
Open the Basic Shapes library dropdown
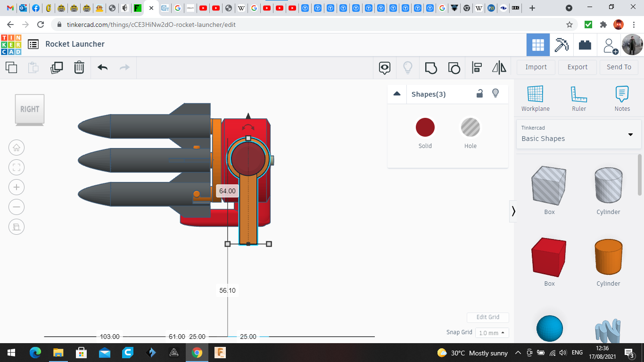click(x=578, y=134)
